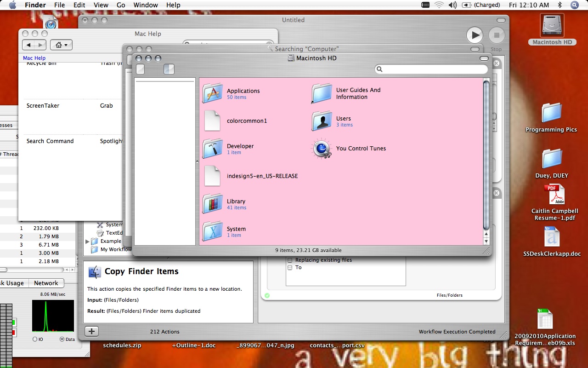588x368 pixels.
Task: Click the 6.71 MB table cell
Action: (49, 245)
